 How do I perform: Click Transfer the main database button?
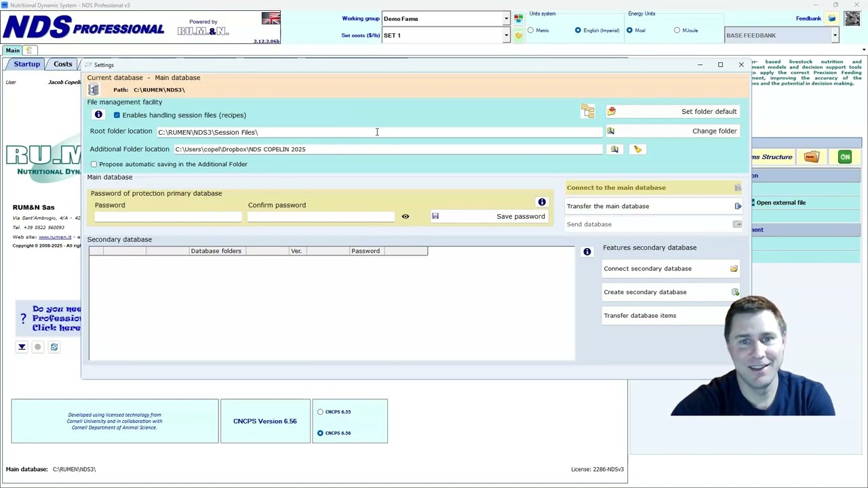coord(654,206)
